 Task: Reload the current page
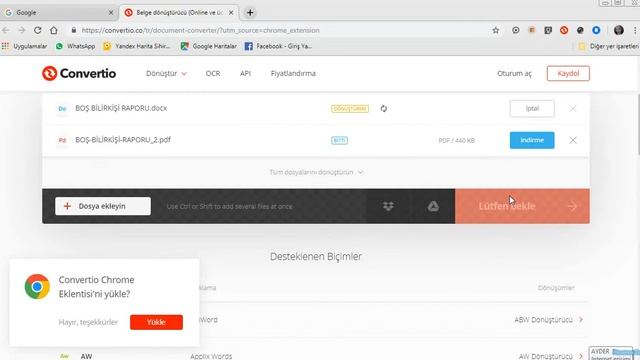[38, 30]
